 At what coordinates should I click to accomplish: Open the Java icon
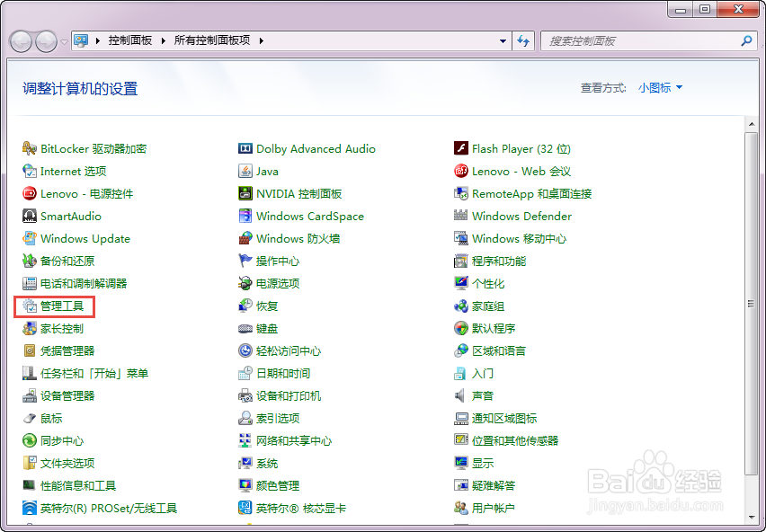point(245,171)
